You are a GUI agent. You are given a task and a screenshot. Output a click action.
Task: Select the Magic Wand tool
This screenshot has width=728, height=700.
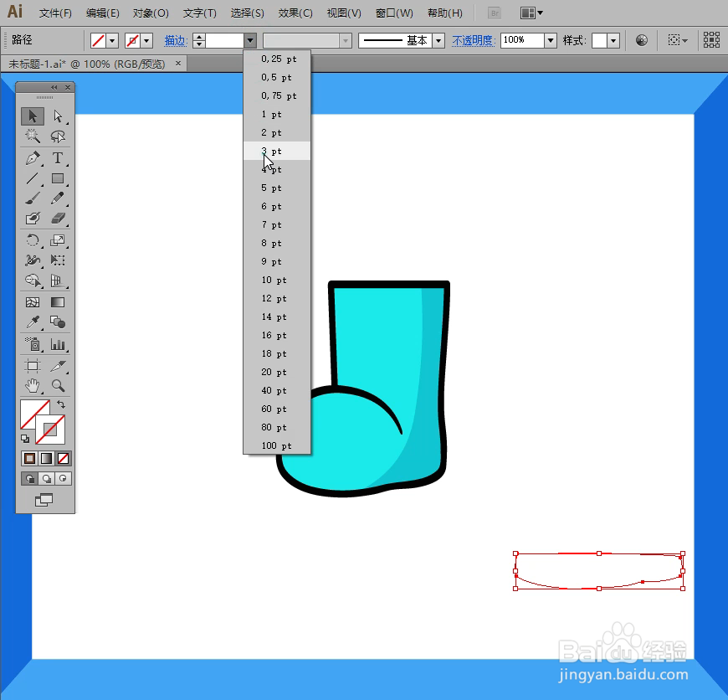pos(33,136)
